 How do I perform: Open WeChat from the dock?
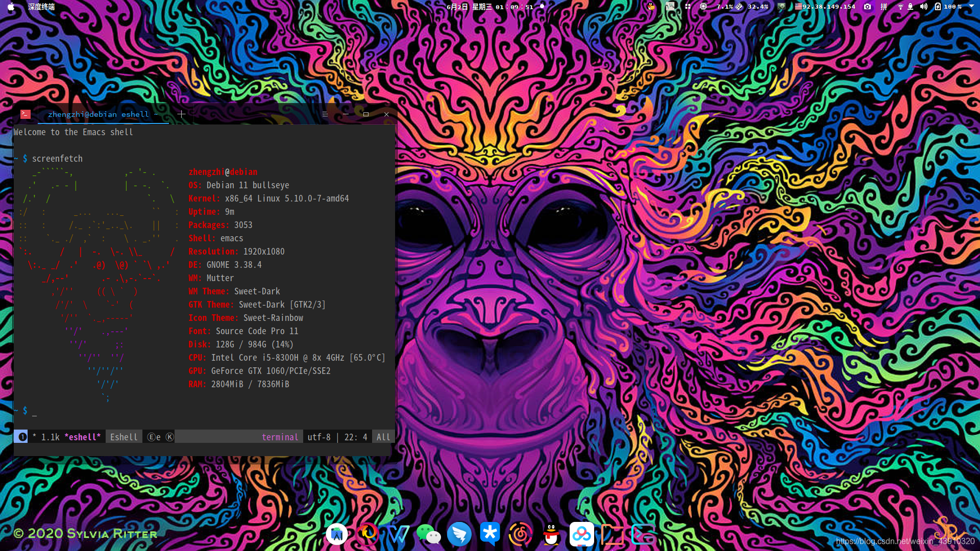(428, 534)
